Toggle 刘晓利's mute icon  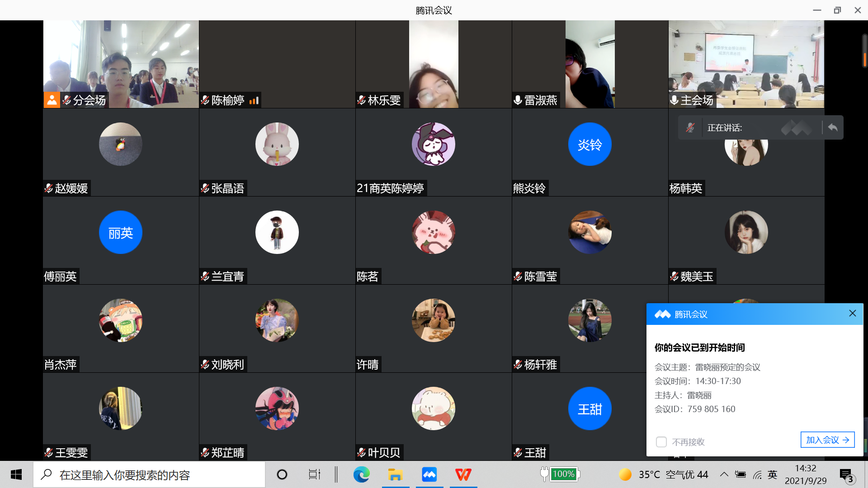(x=205, y=364)
